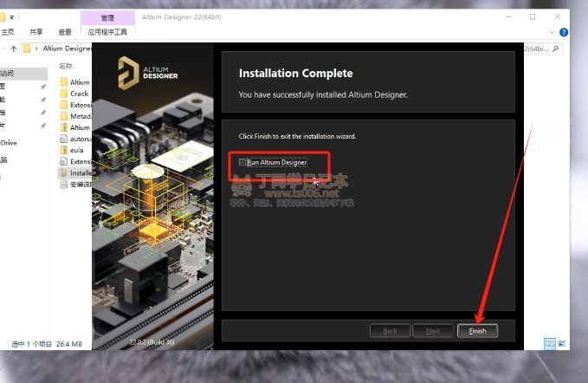Click the search magnifier icon in Explorer
Screen dimensions: 588x383
(x=556, y=49)
